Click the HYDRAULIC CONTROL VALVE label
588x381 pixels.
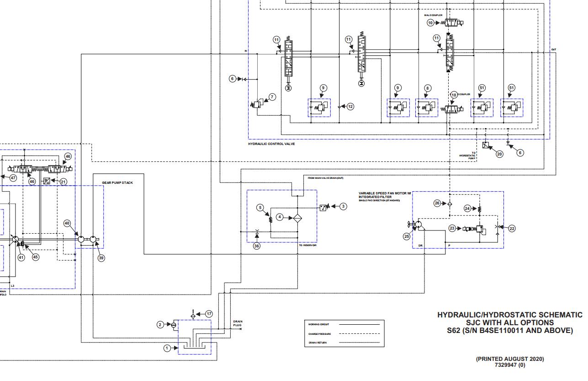pyautogui.click(x=271, y=144)
